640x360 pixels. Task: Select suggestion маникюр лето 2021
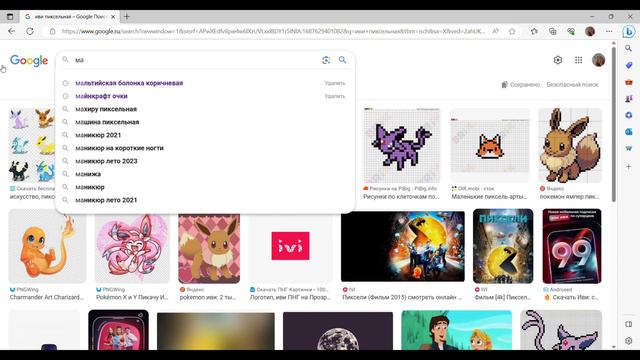(106, 200)
